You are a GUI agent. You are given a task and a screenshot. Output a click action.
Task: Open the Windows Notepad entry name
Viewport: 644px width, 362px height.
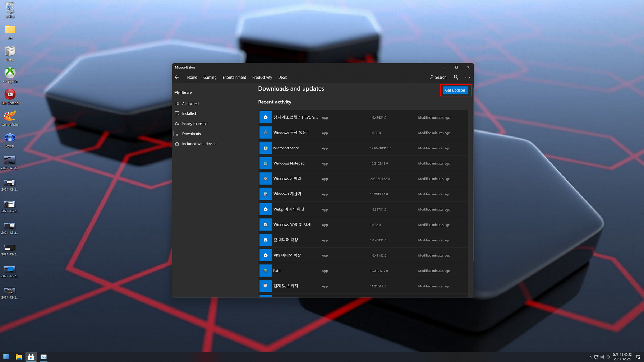coord(289,163)
